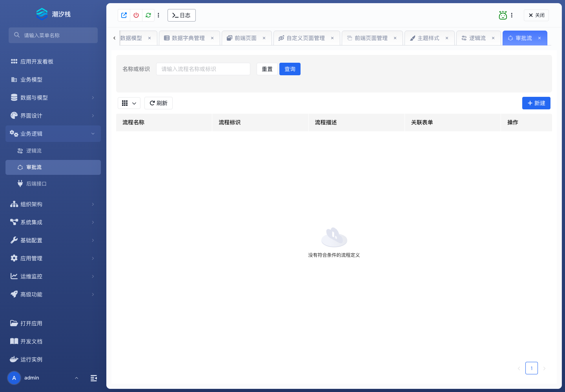This screenshot has width=565, height=392.
Task: Focus the menu name search box
Action: (x=53, y=35)
